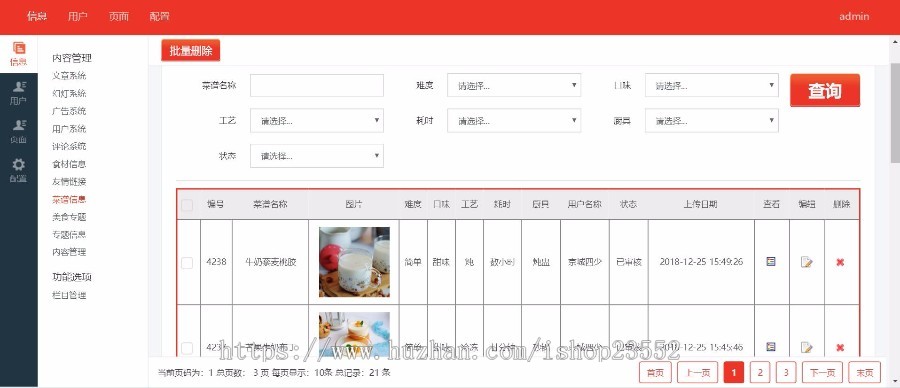Edit icon for the 15:45:46 row
900x388 pixels.
click(x=806, y=347)
